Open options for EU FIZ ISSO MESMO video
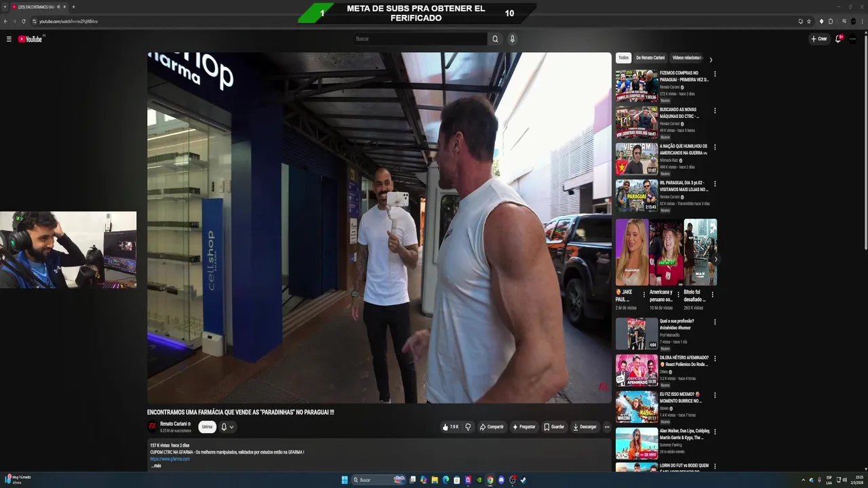 point(715,395)
